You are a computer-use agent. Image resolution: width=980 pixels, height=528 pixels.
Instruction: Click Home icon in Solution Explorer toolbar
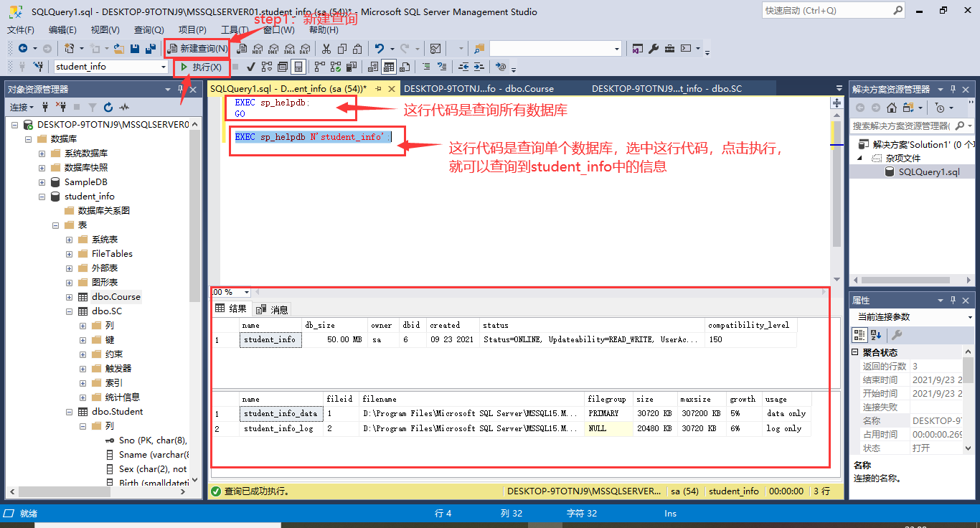point(891,108)
